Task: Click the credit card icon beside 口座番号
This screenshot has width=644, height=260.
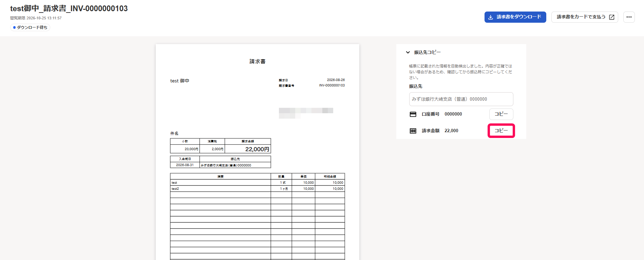Action: (x=413, y=114)
